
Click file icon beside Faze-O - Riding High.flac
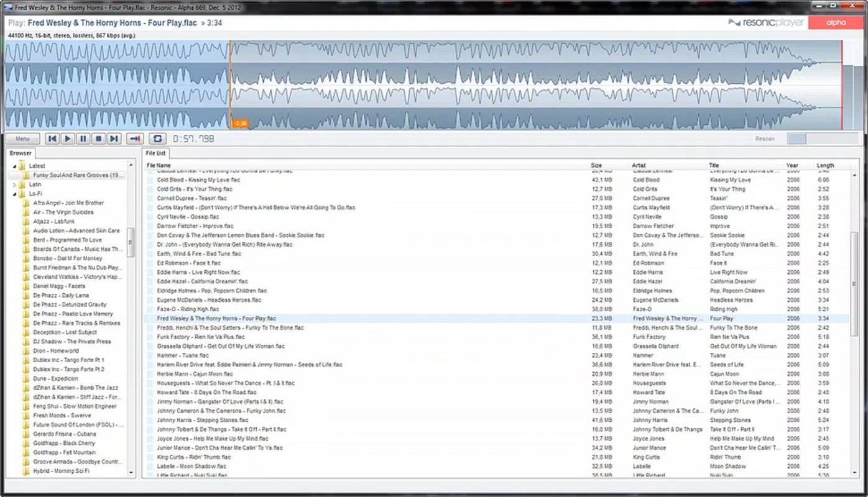point(150,309)
